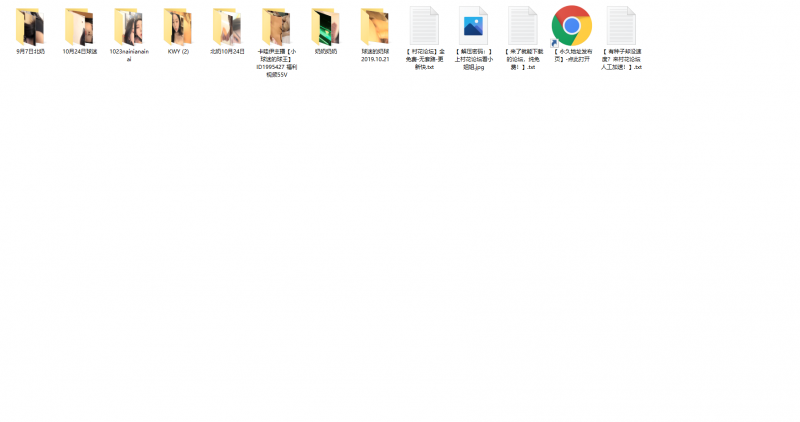Select the .jpg image file icon

(473, 26)
